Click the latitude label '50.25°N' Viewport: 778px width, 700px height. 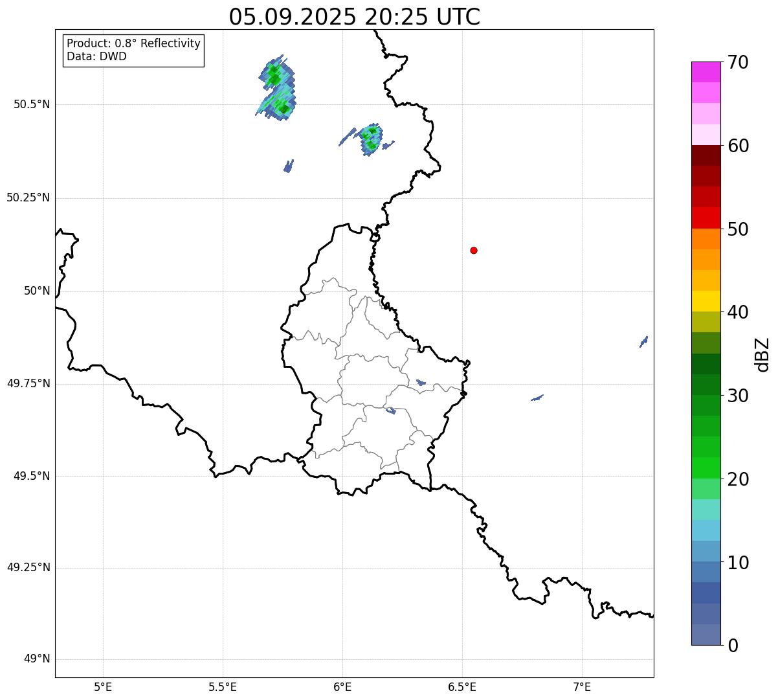click(28, 198)
